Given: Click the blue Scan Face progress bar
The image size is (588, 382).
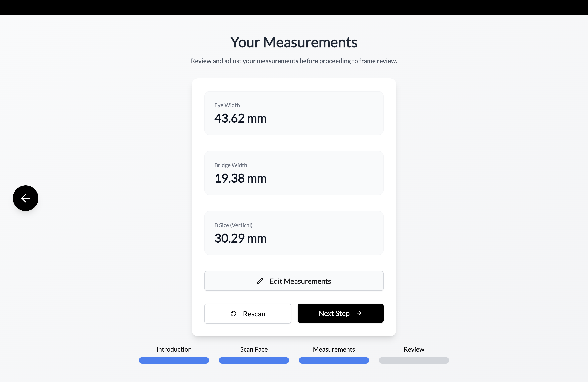Looking at the screenshot, I should click(254, 360).
